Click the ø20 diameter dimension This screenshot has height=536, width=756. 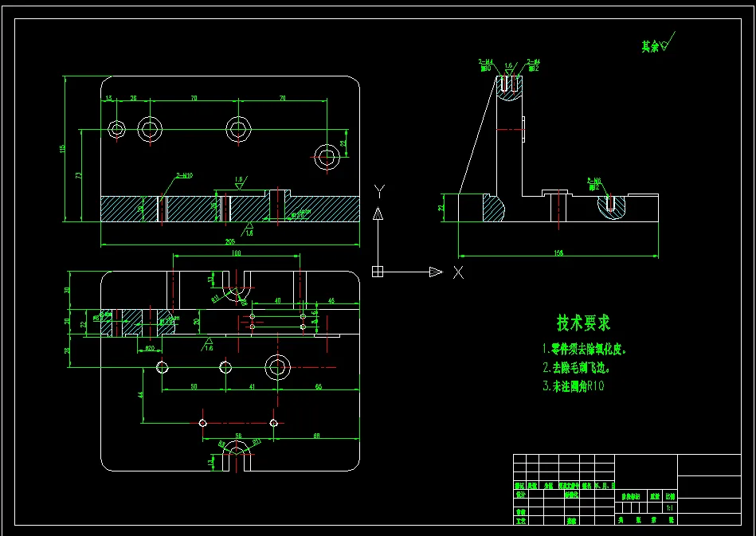click(150, 348)
